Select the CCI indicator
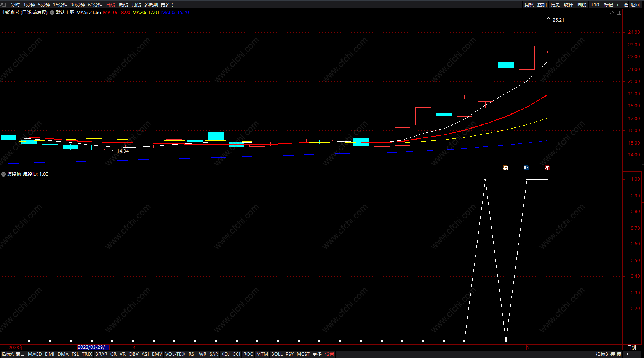This screenshot has width=644, height=358. 237,354
